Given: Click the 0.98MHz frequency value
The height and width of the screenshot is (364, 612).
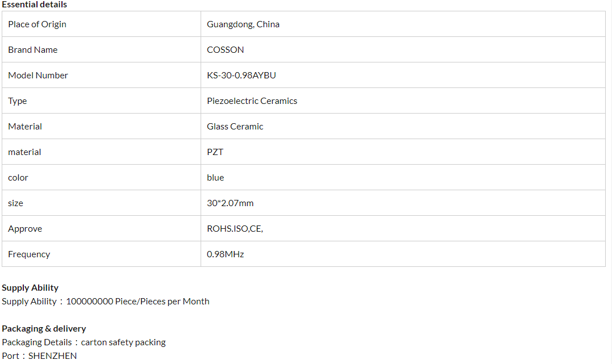Looking at the screenshot, I should [225, 254].
